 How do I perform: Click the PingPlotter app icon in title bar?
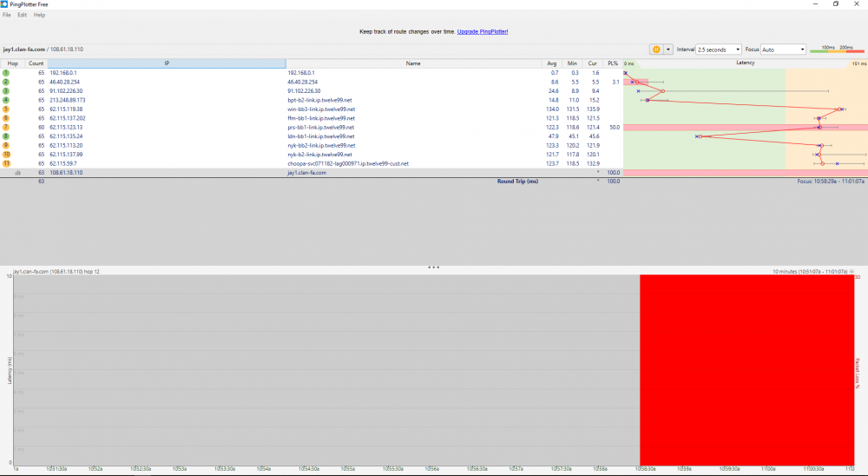coord(4,4)
